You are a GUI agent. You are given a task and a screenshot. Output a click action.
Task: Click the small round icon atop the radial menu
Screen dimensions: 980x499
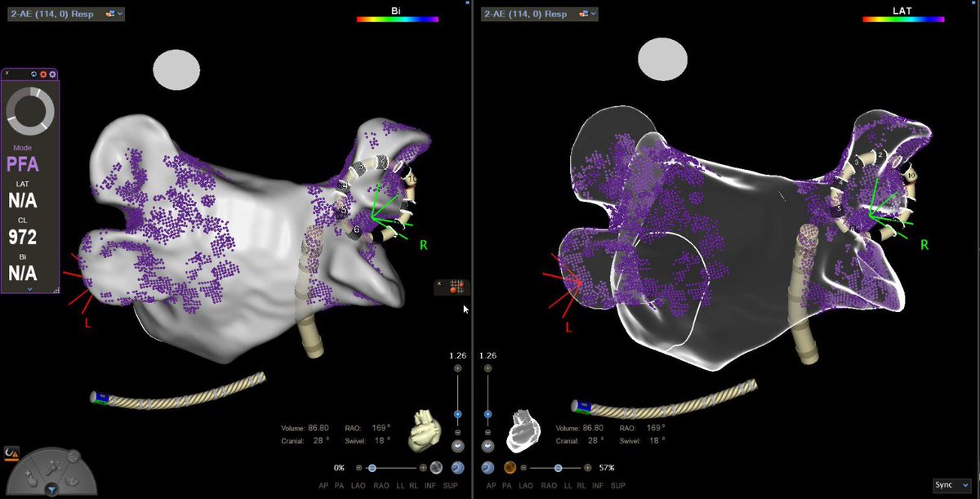72,456
